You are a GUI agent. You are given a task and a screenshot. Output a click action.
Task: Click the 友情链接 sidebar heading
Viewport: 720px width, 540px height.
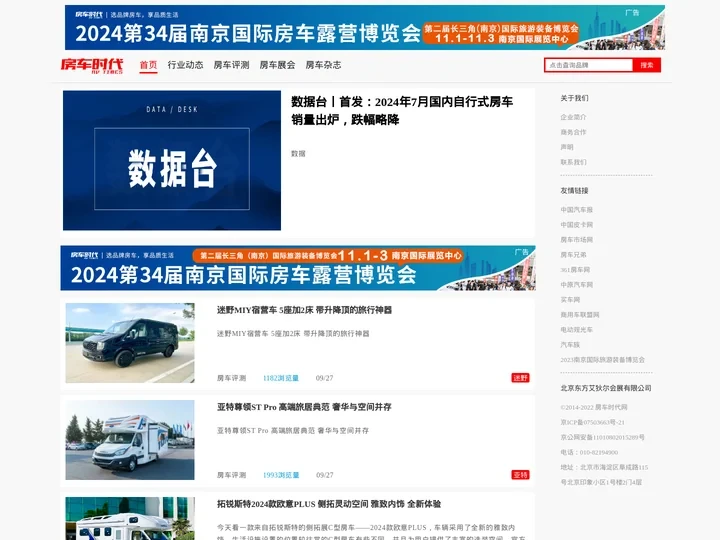[x=574, y=191]
